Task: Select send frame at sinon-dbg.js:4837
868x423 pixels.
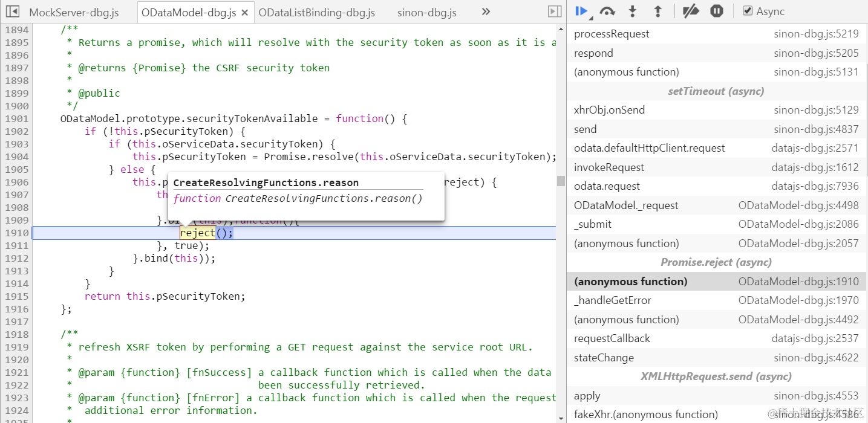Action: tap(717, 129)
